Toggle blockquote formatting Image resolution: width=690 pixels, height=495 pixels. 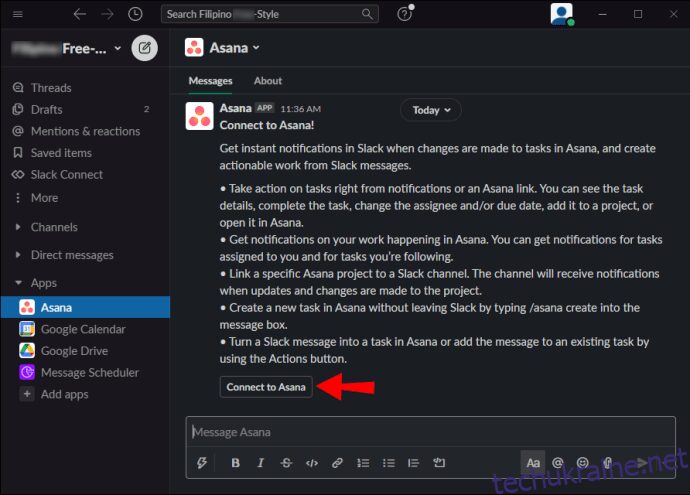click(x=413, y=463)
